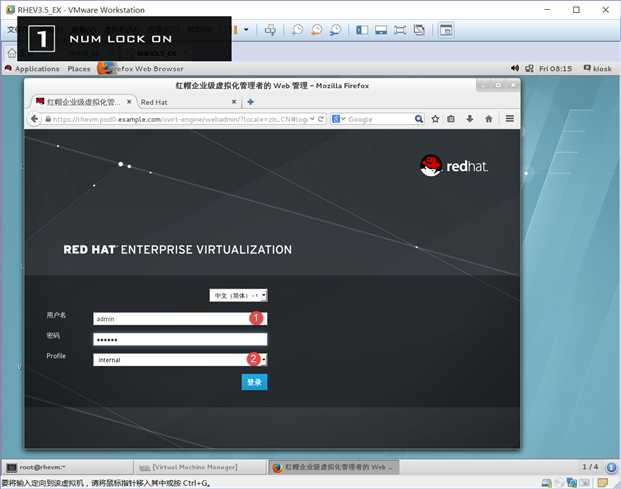This screenshot has height=489, width=621.
Task: Enable VMware Unity mode icon
Action: coord(419,30)
